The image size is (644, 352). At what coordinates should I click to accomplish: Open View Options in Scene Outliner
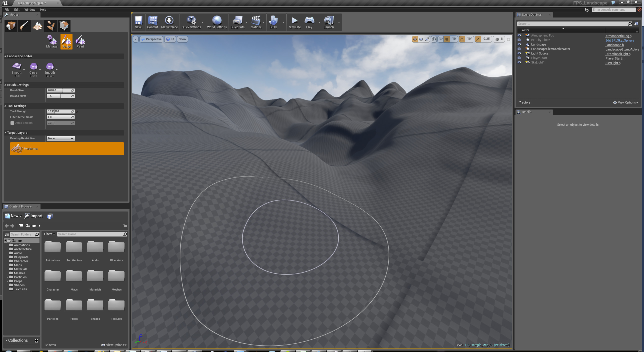click(x=625, y=102)
